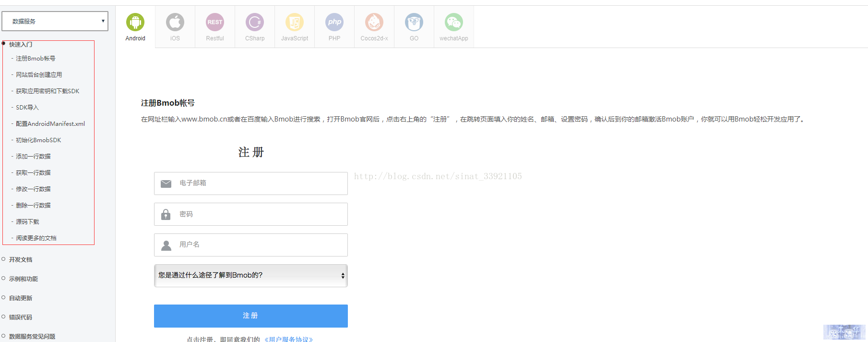Image resolution: width=868 pixels, height=342 pixels.
Task: Select the Cocos2d-x platform icon
Action: (374, 22)
